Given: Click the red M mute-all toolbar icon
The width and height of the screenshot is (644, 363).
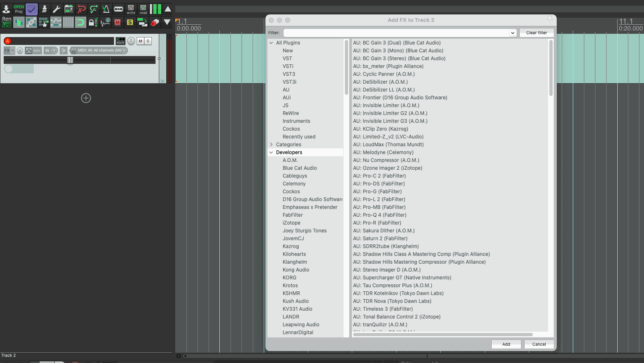Looking at the screenshot, I should pos(118,22).
